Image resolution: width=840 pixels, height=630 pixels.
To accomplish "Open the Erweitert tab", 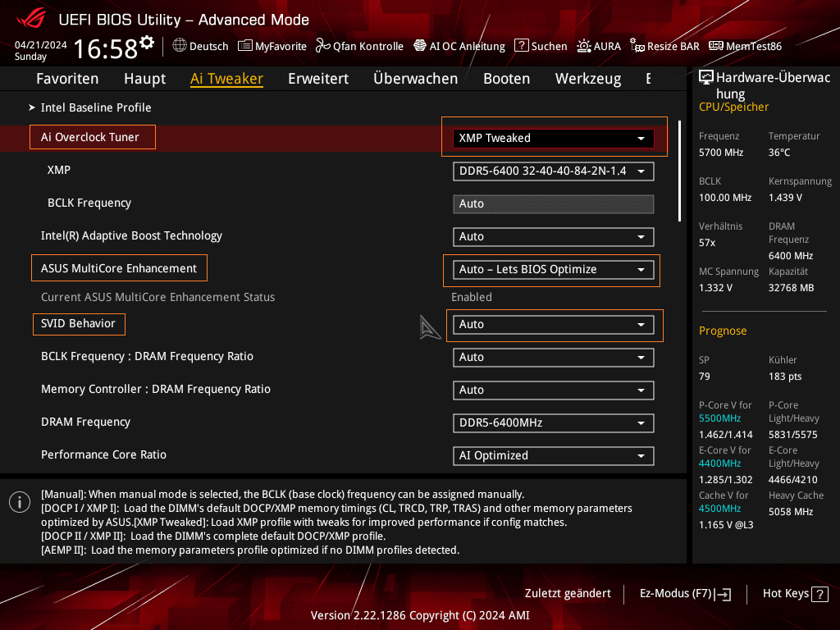I will click(318, 79).
